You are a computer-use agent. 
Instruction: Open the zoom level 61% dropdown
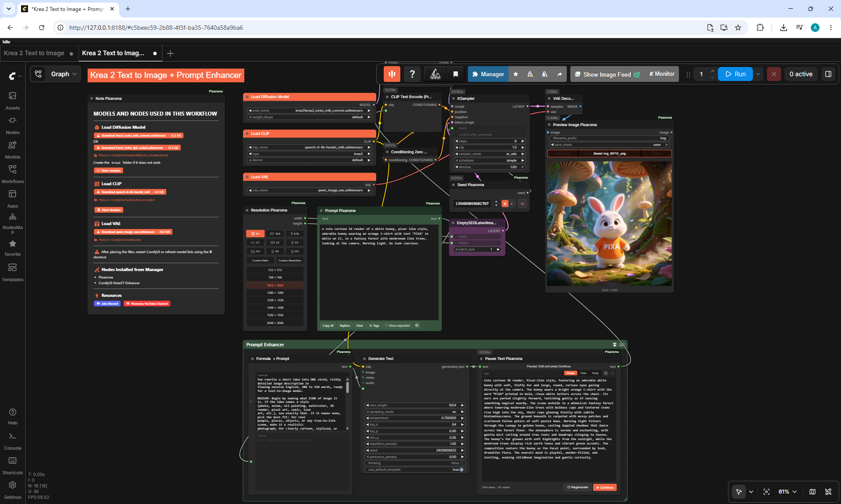point(787,492)
